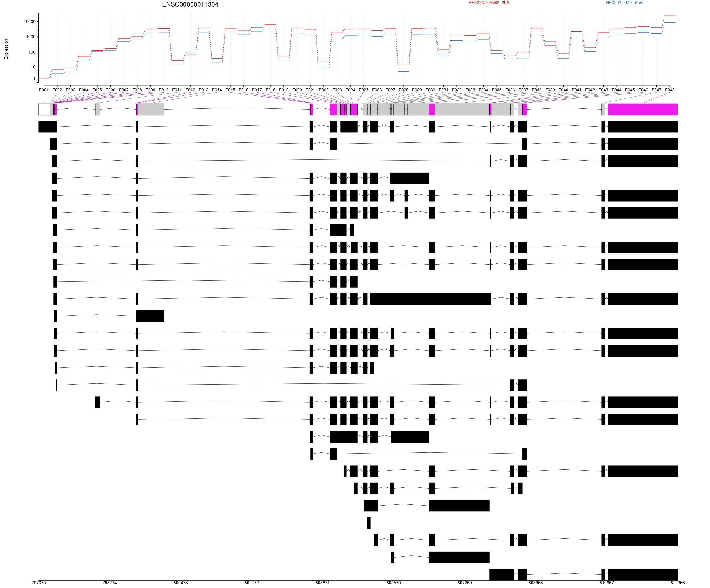Viewport: 710px width, 588px height.
Task: Click the exon label E036
Action: pos(510,90)
